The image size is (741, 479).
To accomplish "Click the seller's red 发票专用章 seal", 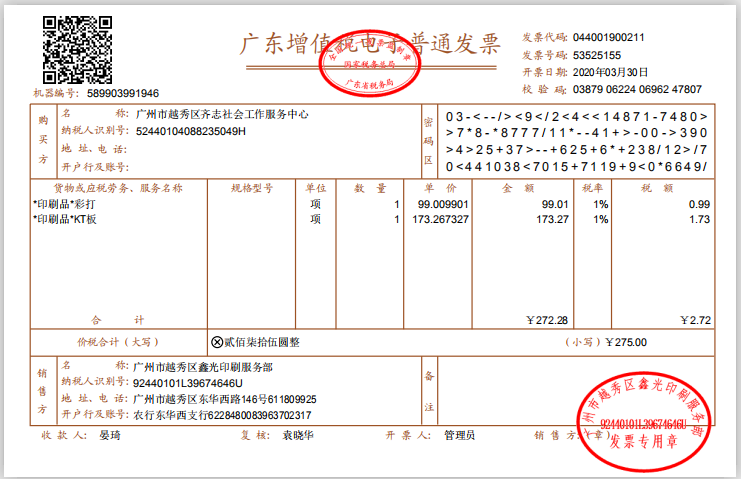I will click(x=644, y=421).
